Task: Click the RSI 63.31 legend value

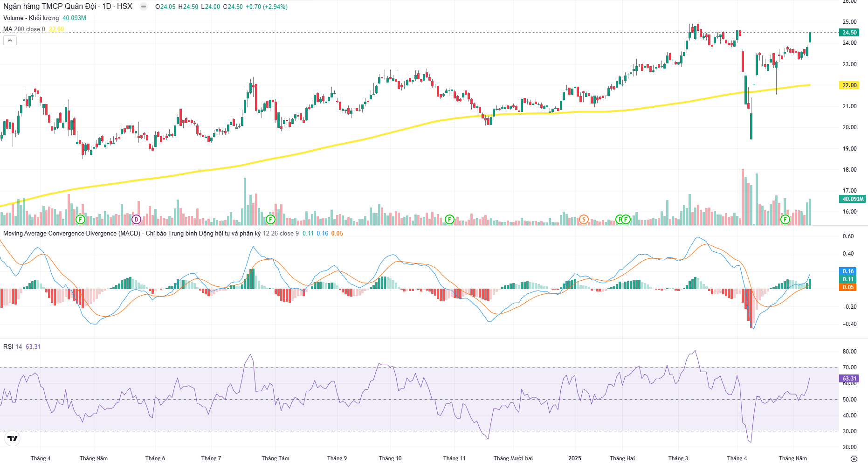Action: click(x=33, y=346)
